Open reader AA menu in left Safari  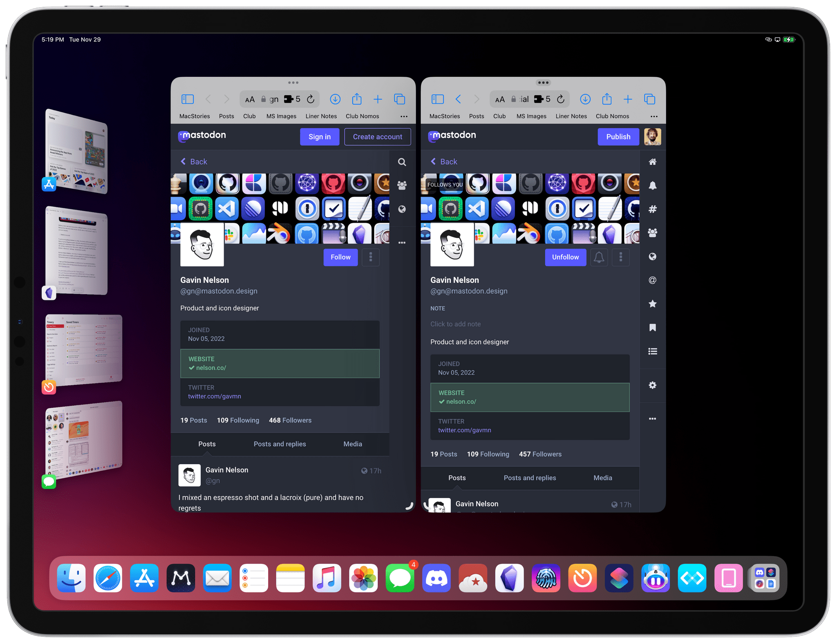tap(250, 99)
